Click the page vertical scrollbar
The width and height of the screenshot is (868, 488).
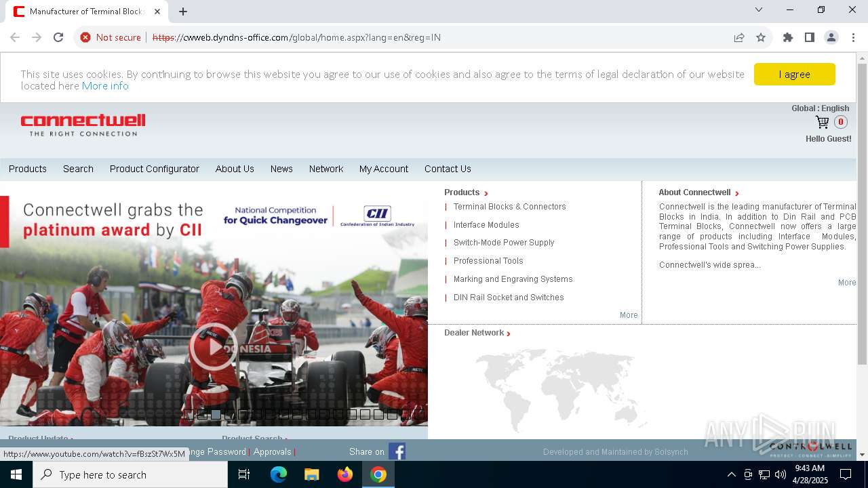(x=862, y=213)
